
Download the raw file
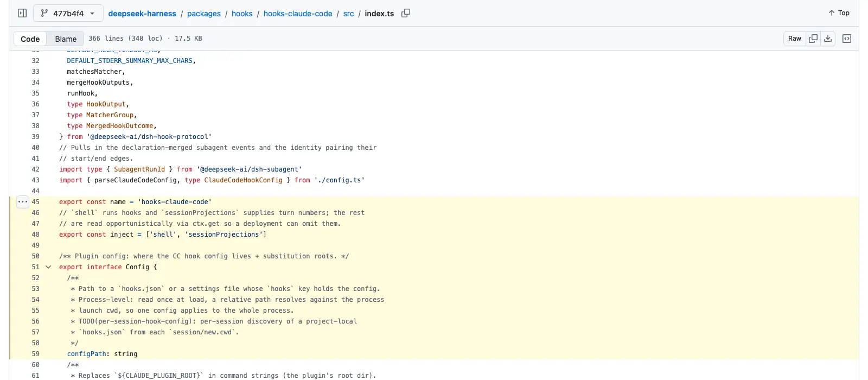pyautogui.click(x=827, y=39)
